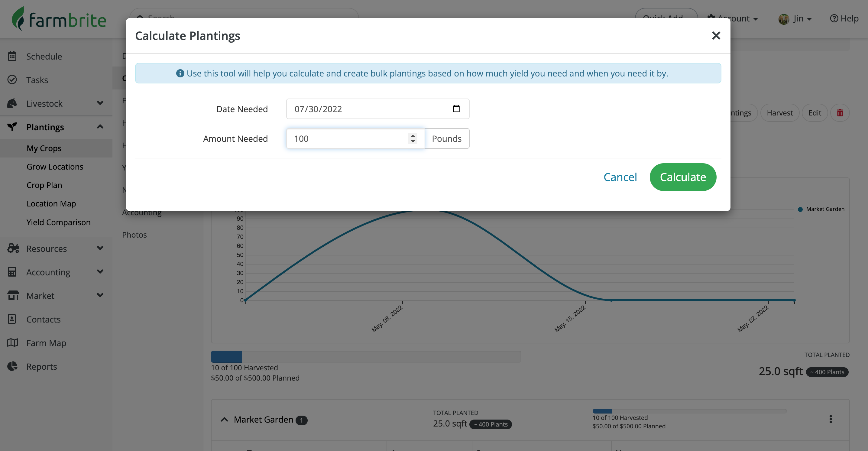Image resolution: width=868 pixels, height=451 pixels.
Task: Collapse the Plantings sidebar section
Action: [100, 127]
